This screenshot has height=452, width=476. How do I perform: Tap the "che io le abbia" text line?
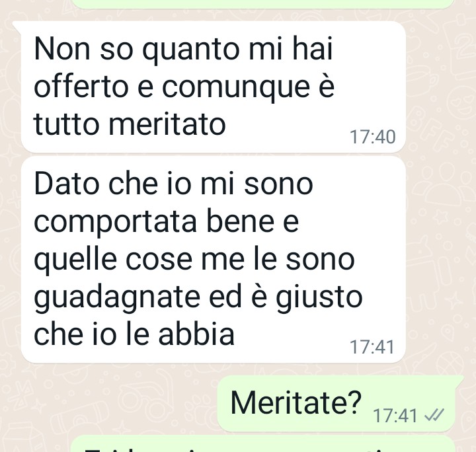[x=134, y=334]
